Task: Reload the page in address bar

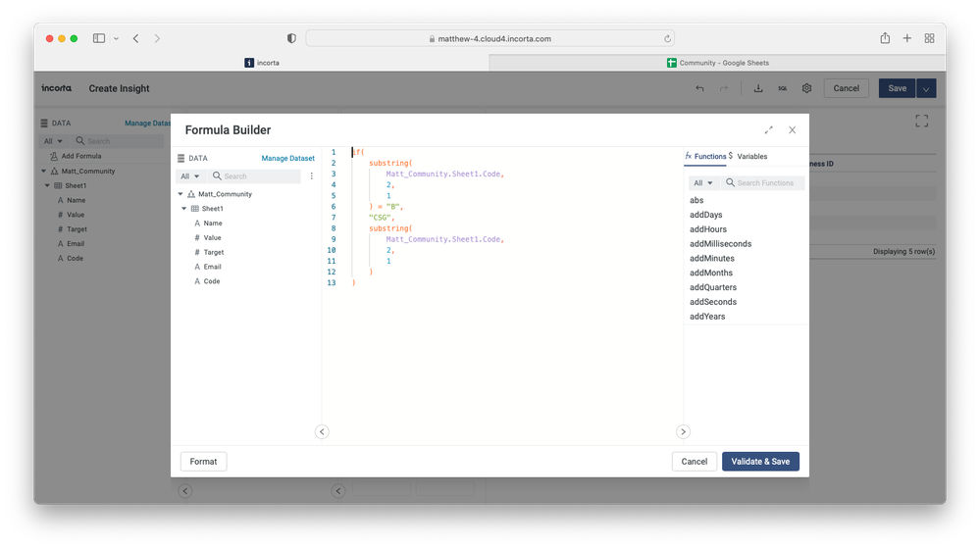Action: 668,39
